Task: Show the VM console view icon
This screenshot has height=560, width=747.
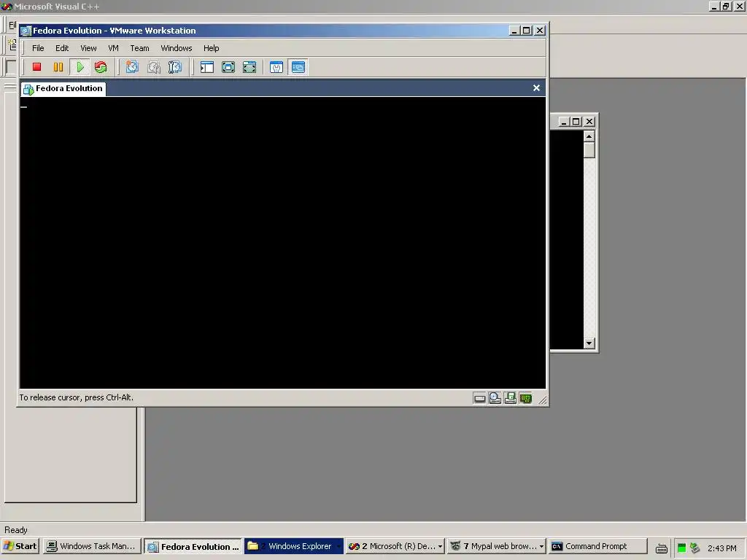Action: 298,67
